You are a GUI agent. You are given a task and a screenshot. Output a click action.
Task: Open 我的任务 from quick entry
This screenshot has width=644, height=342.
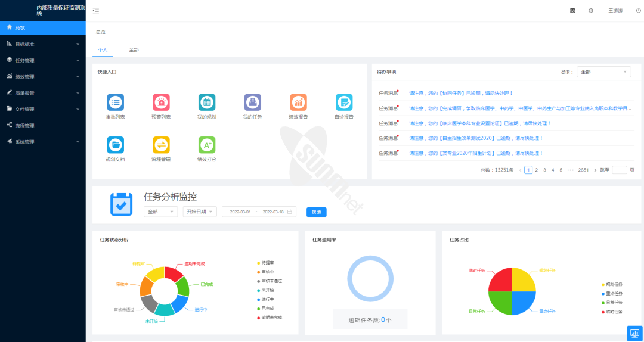coord(252,102)
